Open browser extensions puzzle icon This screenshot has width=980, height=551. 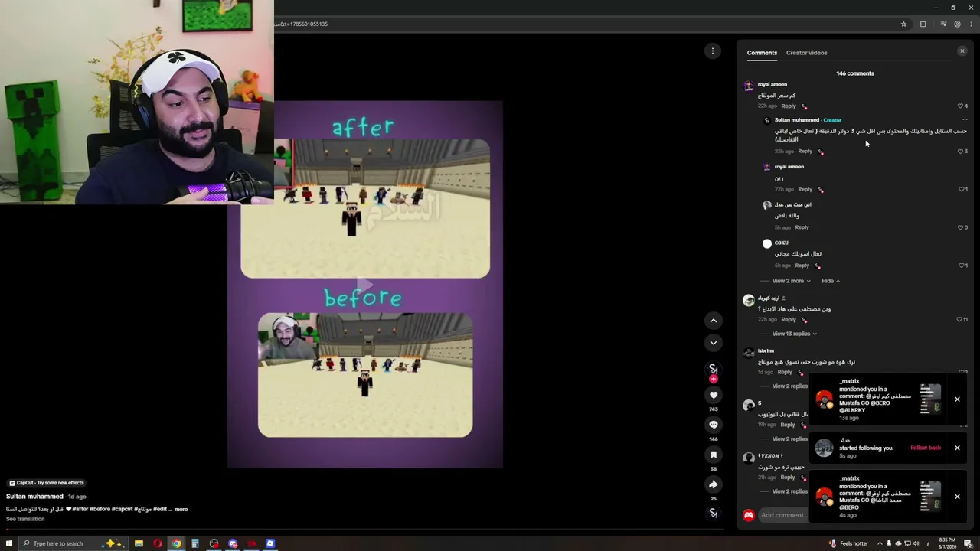point(923,24)
